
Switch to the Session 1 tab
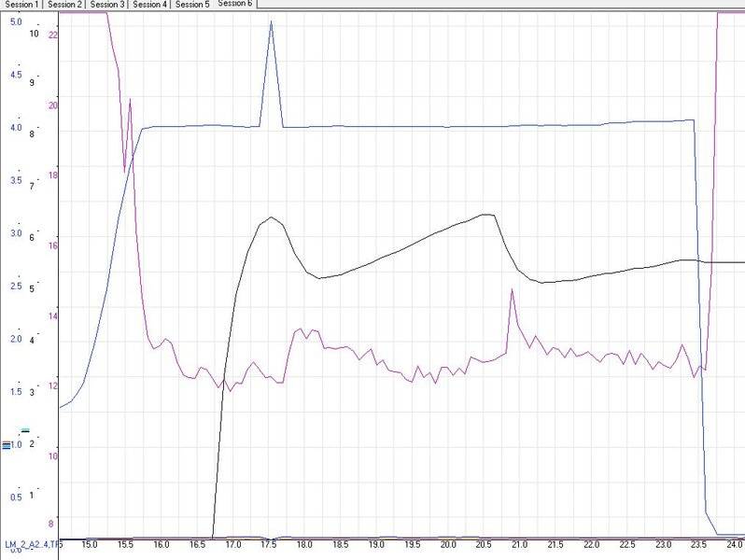pyautogui.click(x=21, y=5)
